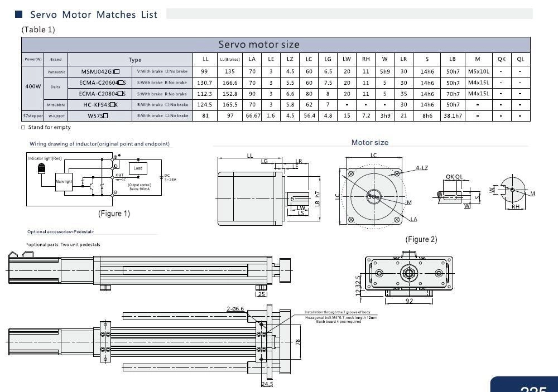Click the pedestal end-view drawing with 92 dimension
Viewport: 558px width, 392px height.
(x=408, y=273)
